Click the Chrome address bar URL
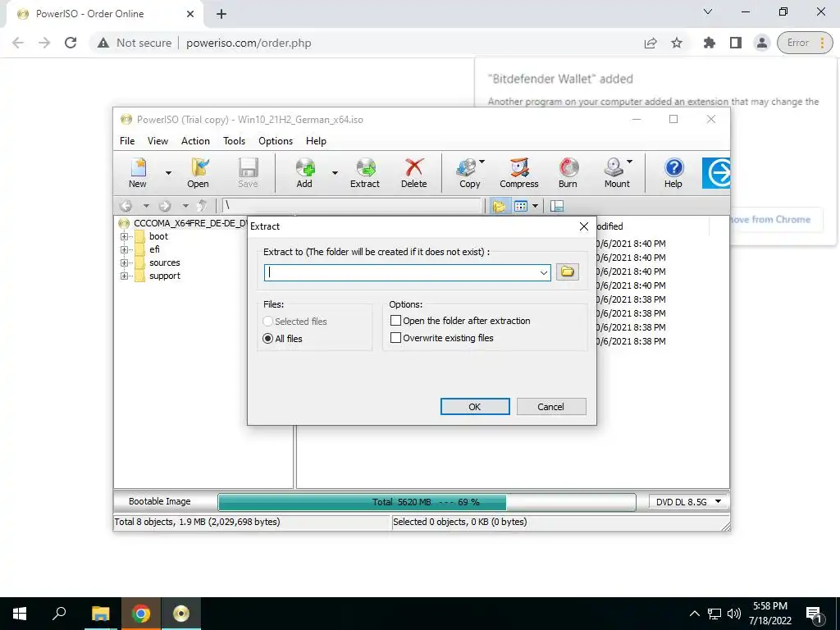The image size is (840, 630). point(249,43)
